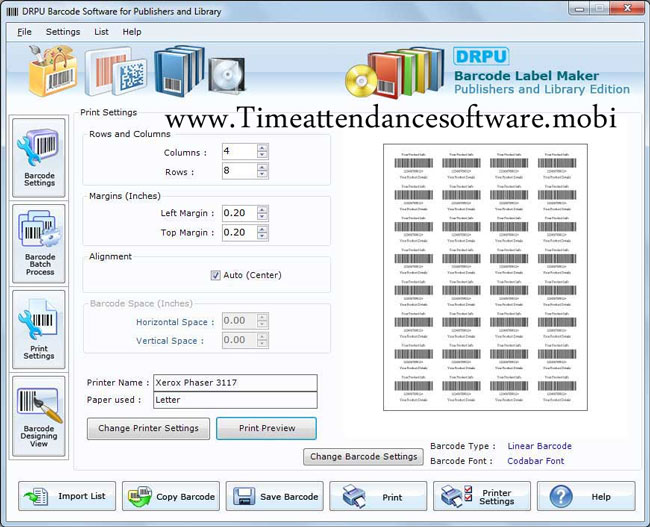Click the Paper used field
Screen dimensions: 650x527
pos(235,400)
